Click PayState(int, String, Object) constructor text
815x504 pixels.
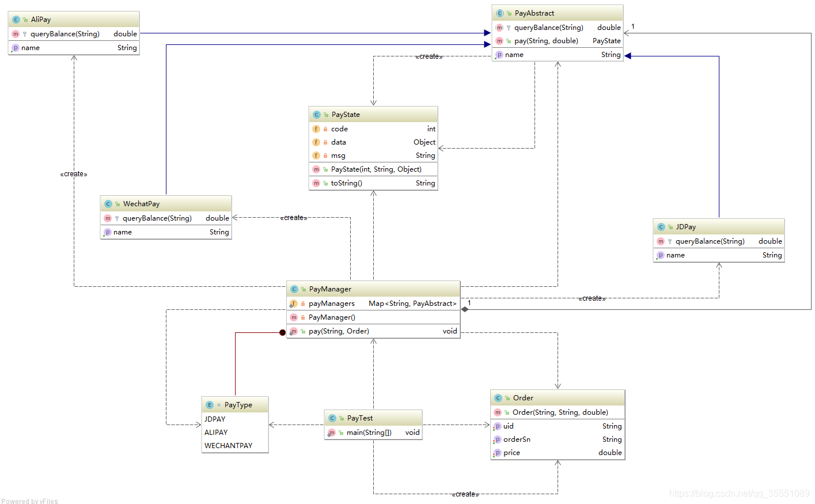376,169
